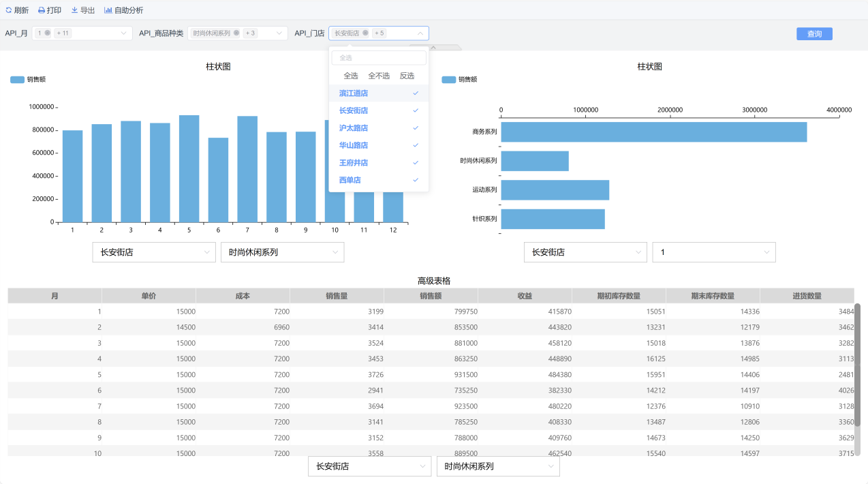The height and width of the screenshot is (484, 868).
Task: Click the 期末库存数量 column header
Action: point(713,296)
